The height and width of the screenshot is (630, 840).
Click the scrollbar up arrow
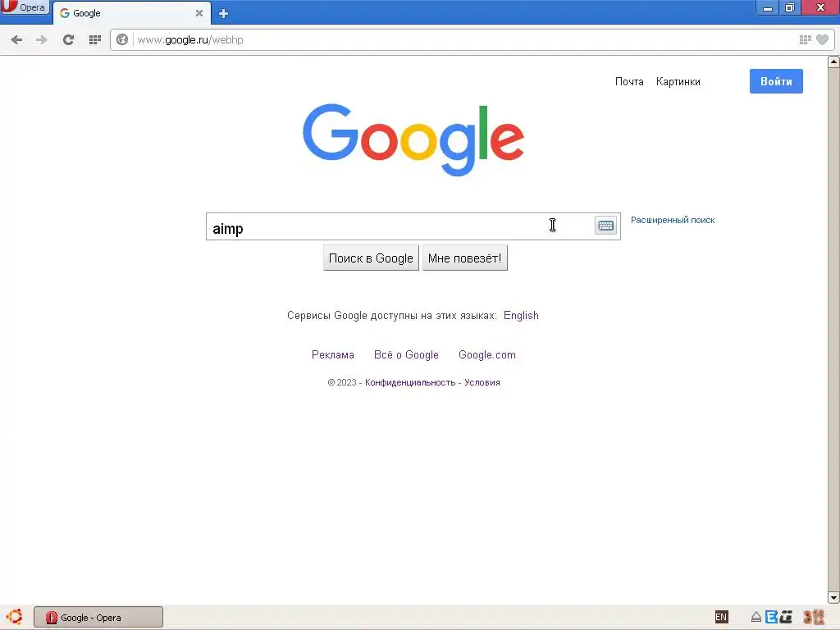(833, 62)
